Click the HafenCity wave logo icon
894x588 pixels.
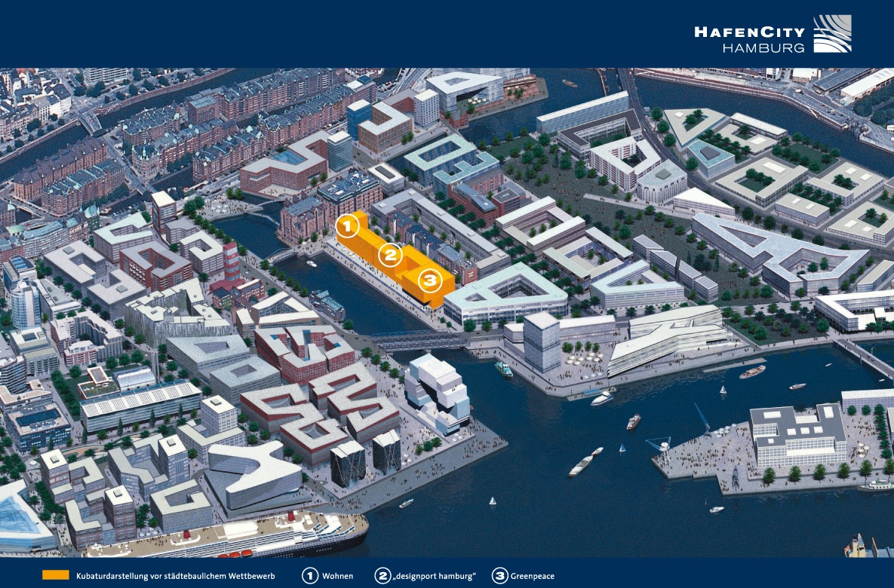point(832,34)
